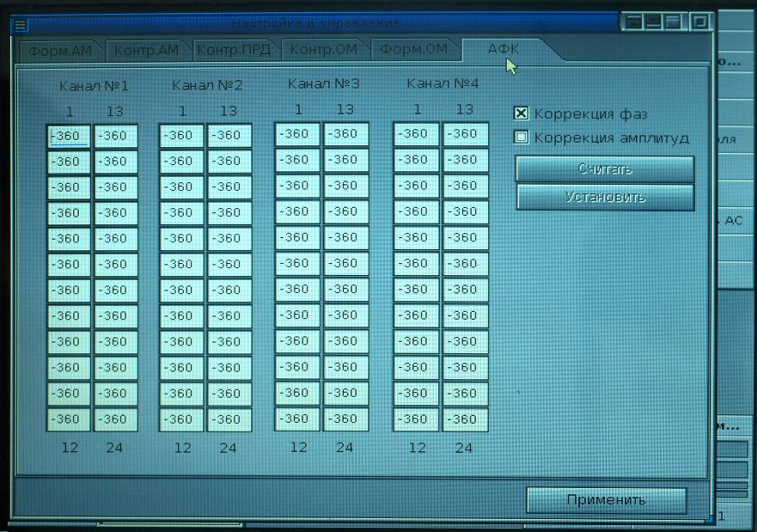Image resolution: width=757 pixels, height=532 pixels.
Task: Select the АФК tab
Action: click(x=504, y=49)
